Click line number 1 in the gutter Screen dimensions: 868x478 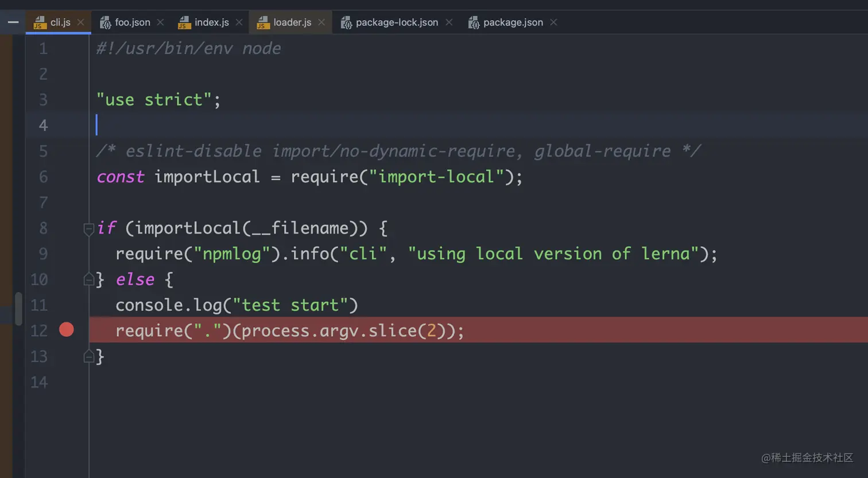pos(43,49)
